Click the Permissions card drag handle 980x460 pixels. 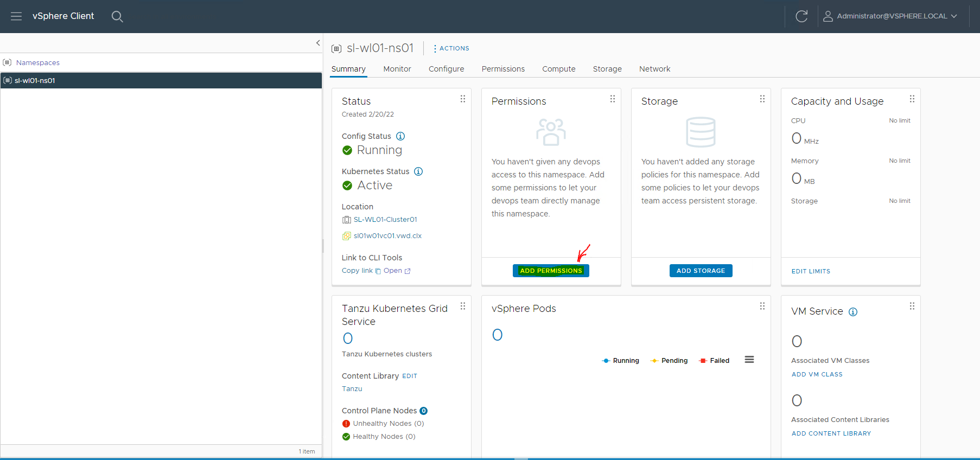click(613, 99)
